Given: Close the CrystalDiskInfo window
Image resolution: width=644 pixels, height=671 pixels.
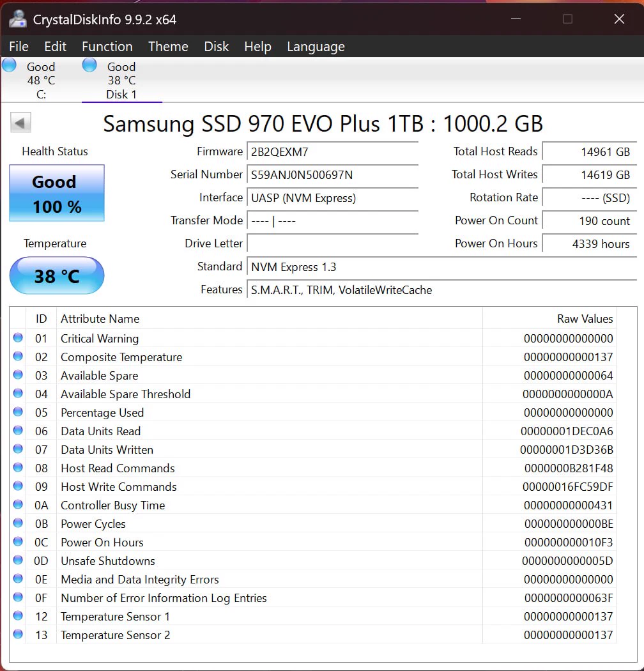Looking at the screenshot, I should (619, 19).
